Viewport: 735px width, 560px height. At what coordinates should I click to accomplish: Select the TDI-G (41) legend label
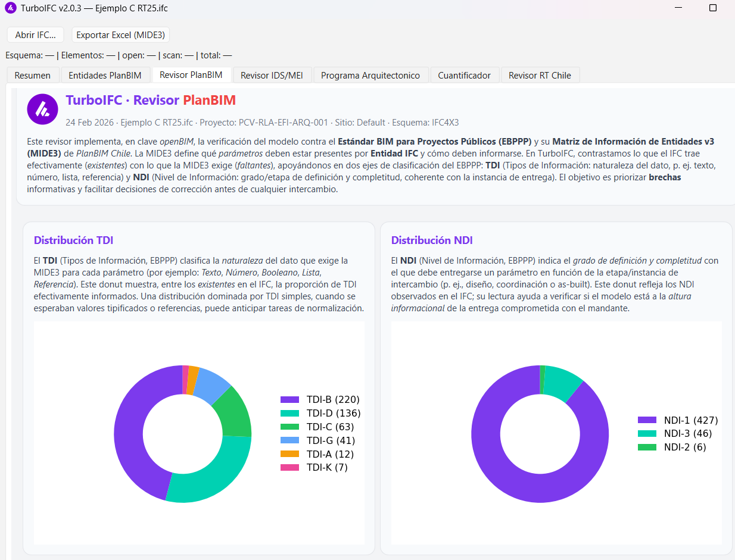[x=331, y=440]
